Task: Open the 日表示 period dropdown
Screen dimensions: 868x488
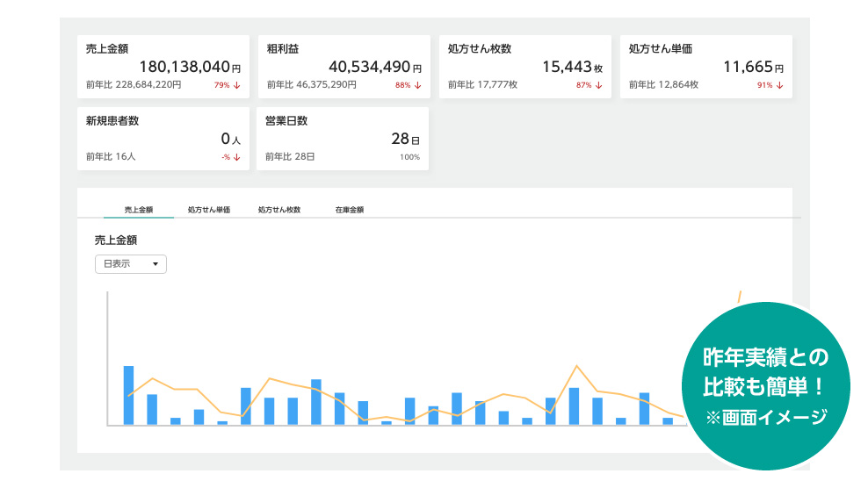Action: (x=130, y=263)
